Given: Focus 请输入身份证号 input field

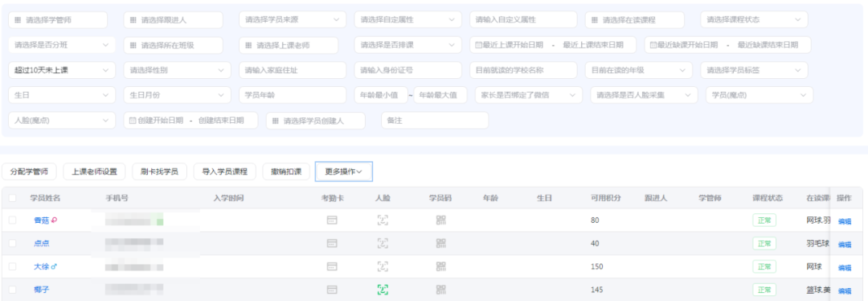Looking at the screenshot, I should pyautogui.click(x=408, y=70).
